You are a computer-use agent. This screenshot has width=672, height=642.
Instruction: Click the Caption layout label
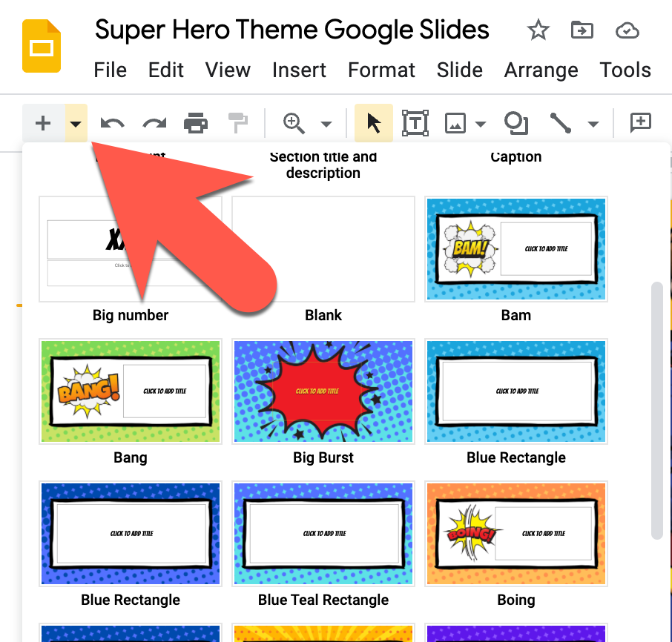(516, 156)
